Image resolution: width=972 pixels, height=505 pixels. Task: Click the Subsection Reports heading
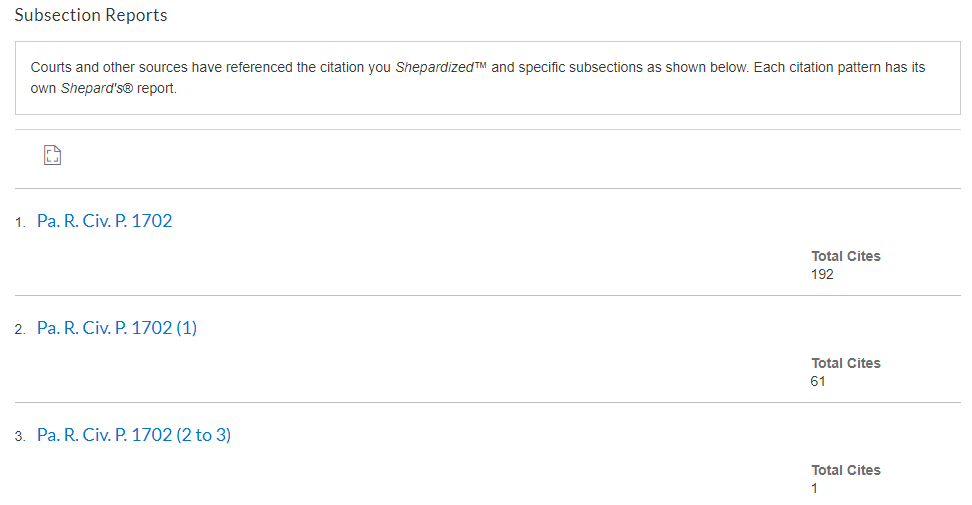coord(91,15)
